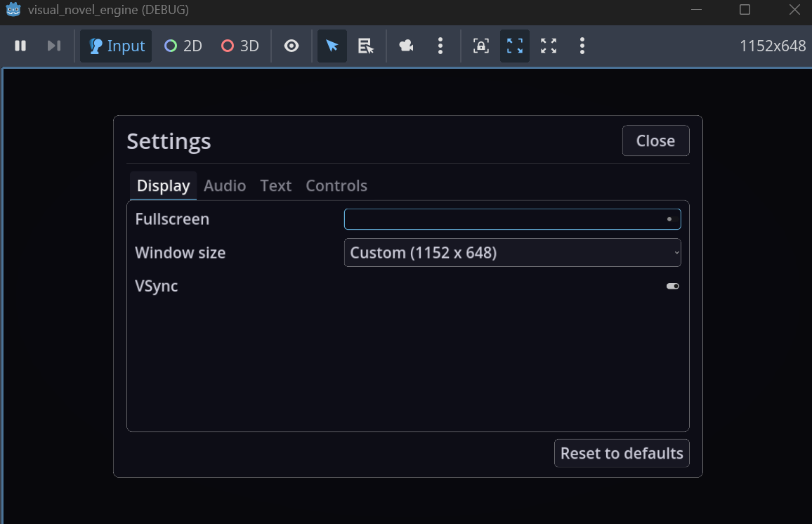Select the Input mode button

tap(116, 46)
